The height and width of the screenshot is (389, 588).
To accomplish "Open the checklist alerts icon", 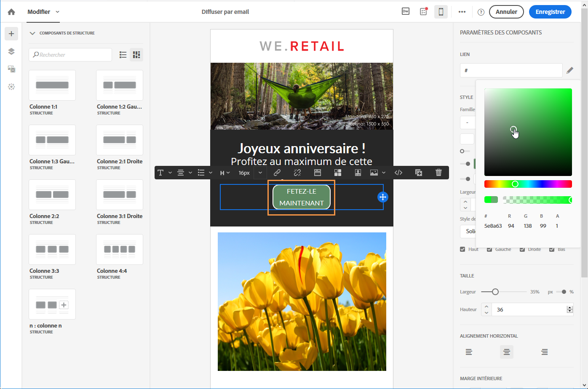I will point(423,12).
